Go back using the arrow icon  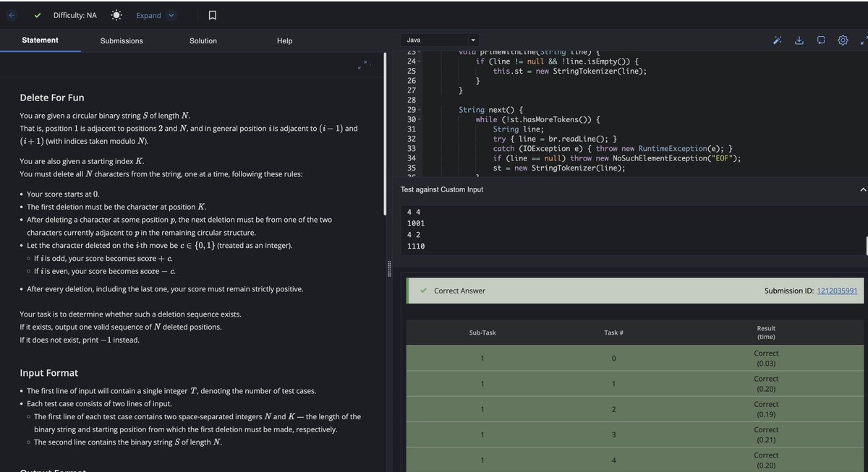(x=13, y=15)
